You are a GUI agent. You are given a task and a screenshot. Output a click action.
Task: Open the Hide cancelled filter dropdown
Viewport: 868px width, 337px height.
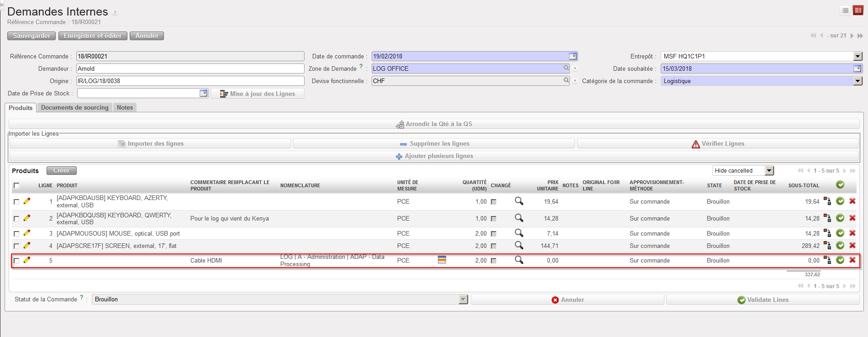(769, 170)
